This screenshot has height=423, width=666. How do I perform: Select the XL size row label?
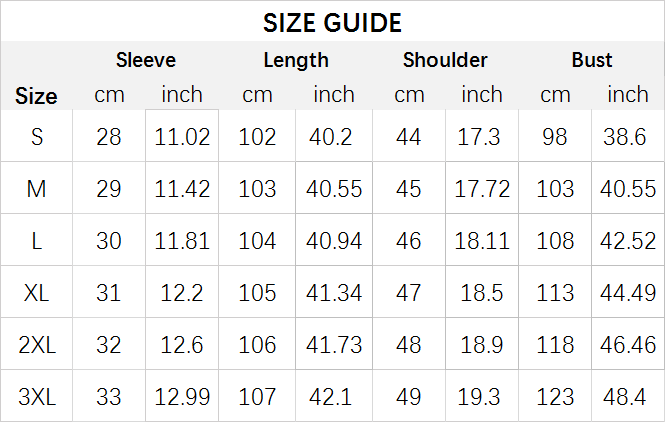pyautogui.click(x=37, y=293)
